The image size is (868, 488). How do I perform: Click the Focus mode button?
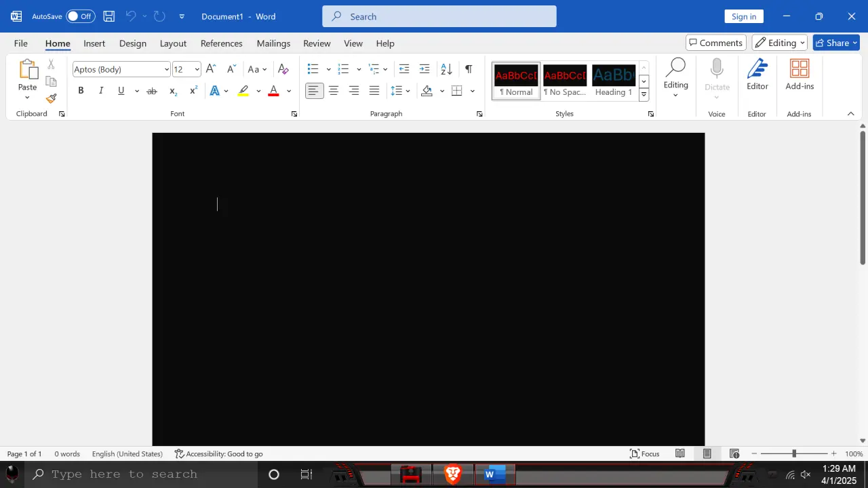[x=645, y=454]
